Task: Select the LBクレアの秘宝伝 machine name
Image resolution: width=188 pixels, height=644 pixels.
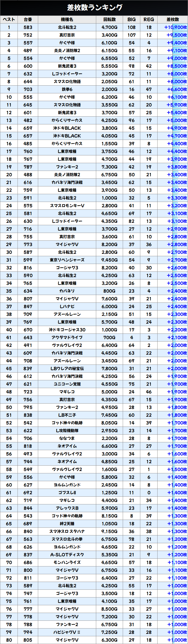Action: (67, 368)
